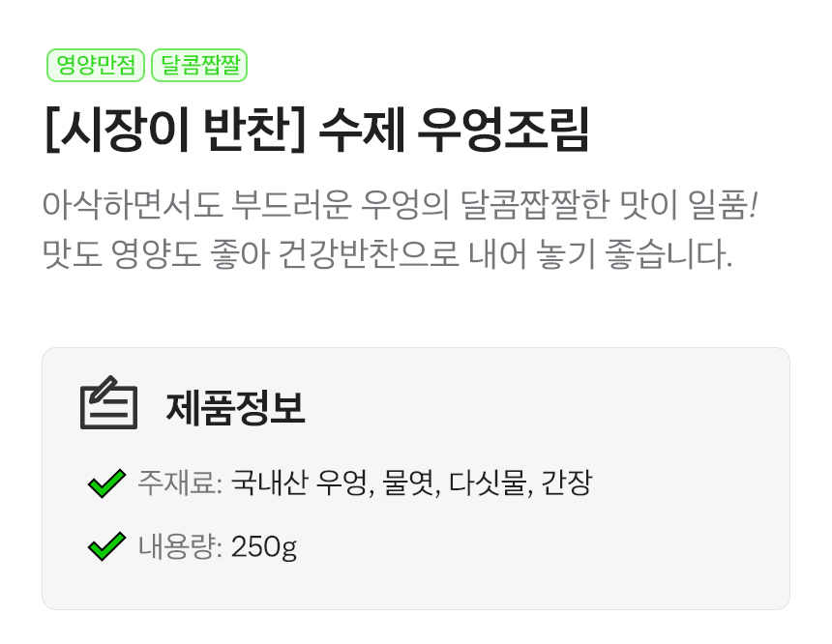Select the 제품정보 section heading
Image resolution: width=832 pixels, height=644 pixels.
[x=235, y=407]
